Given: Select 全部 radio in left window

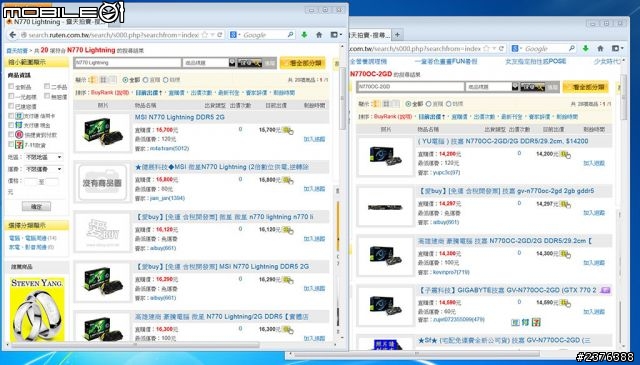Looking at the screenshot, I should coord(125,80).
